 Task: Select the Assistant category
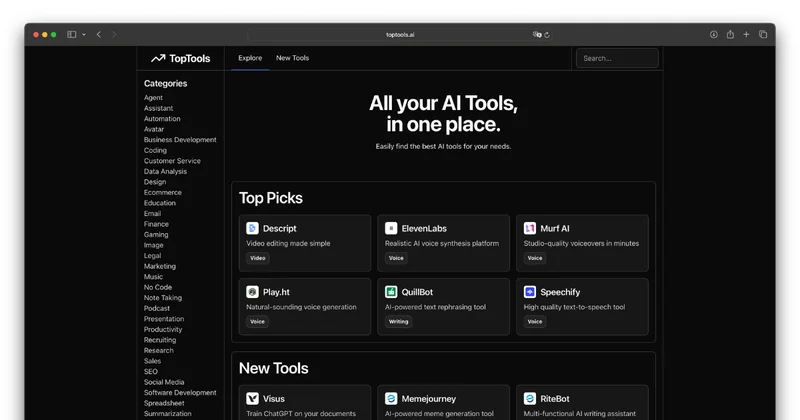[158, 108]
